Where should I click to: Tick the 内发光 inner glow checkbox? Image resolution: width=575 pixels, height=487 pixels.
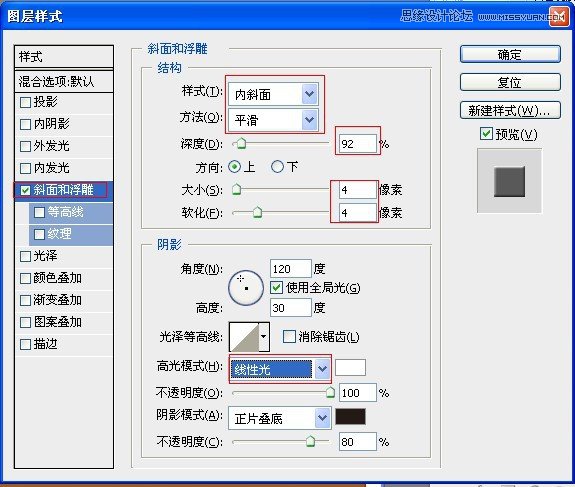pyautogui.click(x=25, y=168)
